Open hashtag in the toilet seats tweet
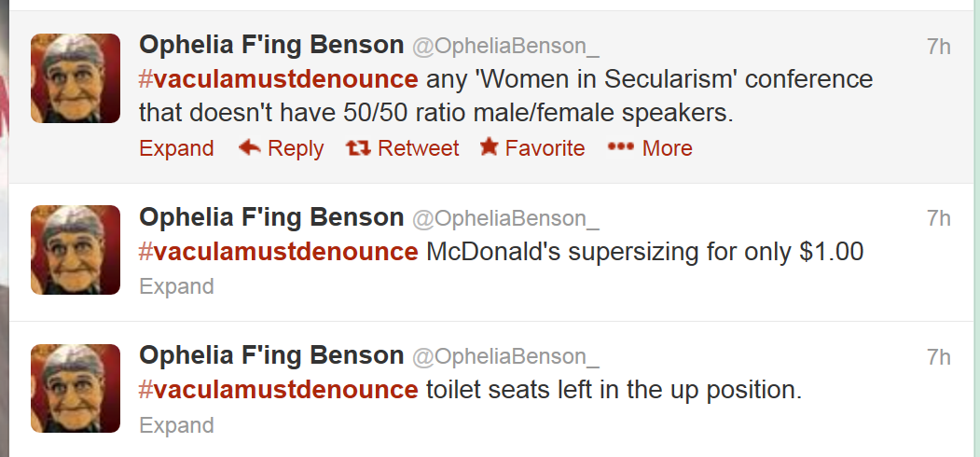980x457 pixels. pos(278,390)
